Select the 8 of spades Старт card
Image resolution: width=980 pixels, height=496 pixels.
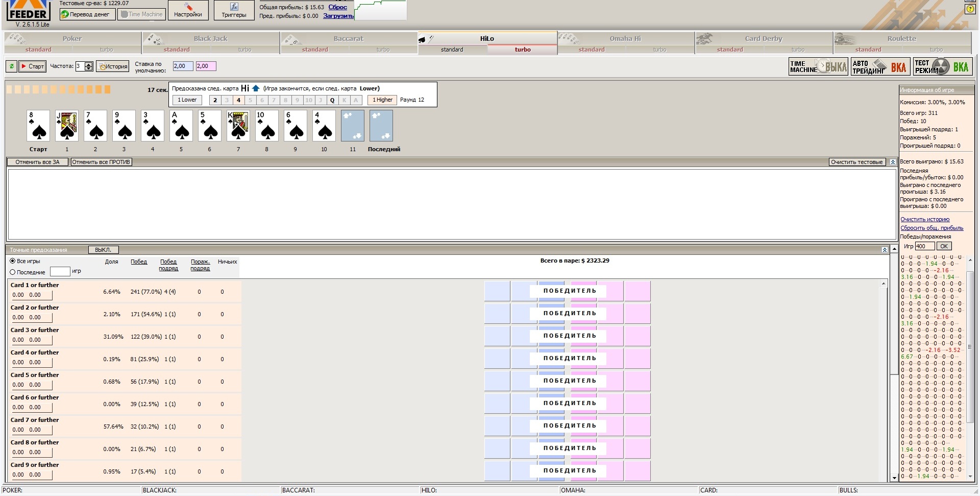tap(38, 126)
